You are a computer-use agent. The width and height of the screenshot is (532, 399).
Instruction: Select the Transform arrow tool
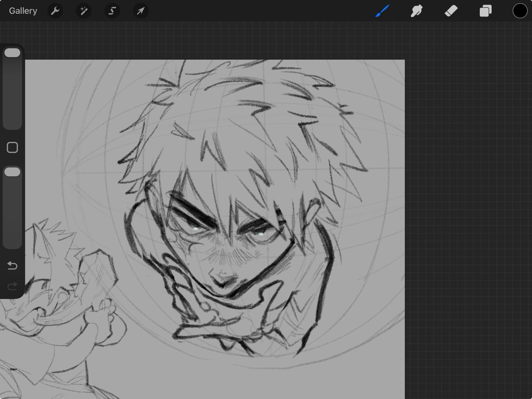[141, 11]
